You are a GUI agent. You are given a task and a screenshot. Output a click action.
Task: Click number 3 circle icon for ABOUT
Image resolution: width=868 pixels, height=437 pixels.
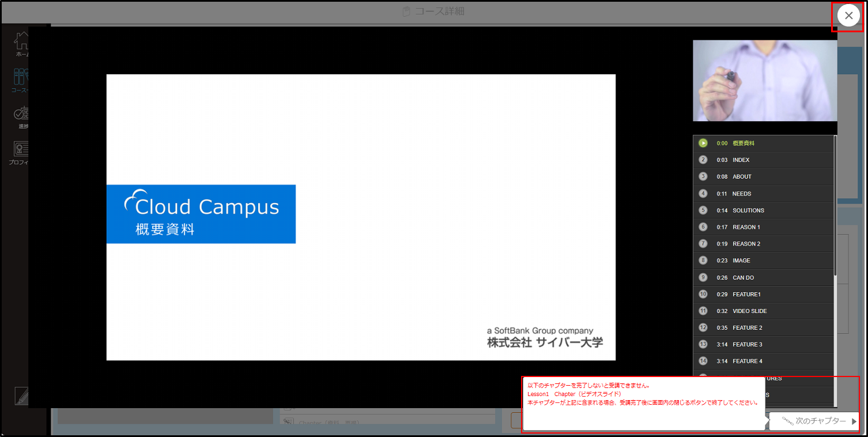(x=703, y=176)
